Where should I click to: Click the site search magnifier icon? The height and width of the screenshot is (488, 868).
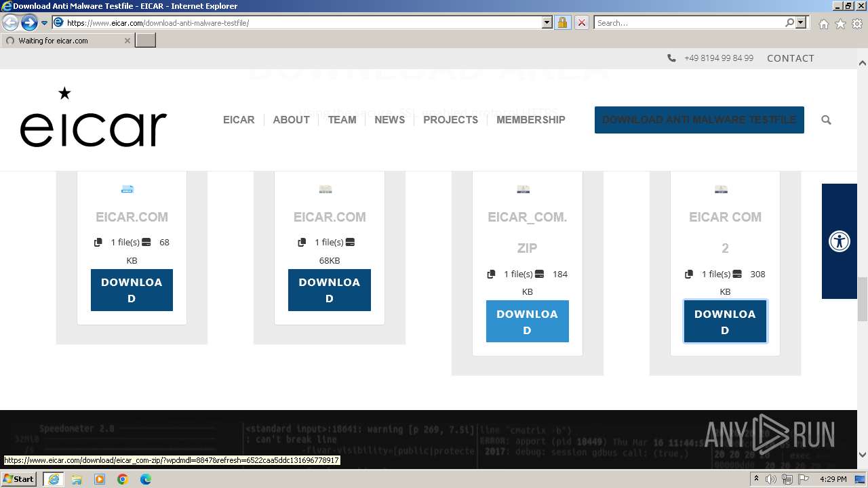click(x=826, y=120)
